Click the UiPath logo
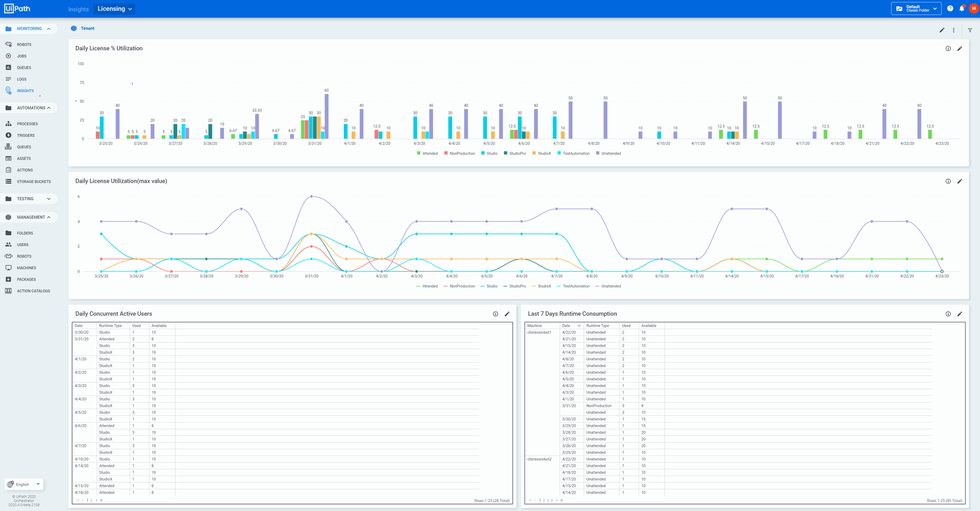This screenshot has width=980, height=511. 17,8
